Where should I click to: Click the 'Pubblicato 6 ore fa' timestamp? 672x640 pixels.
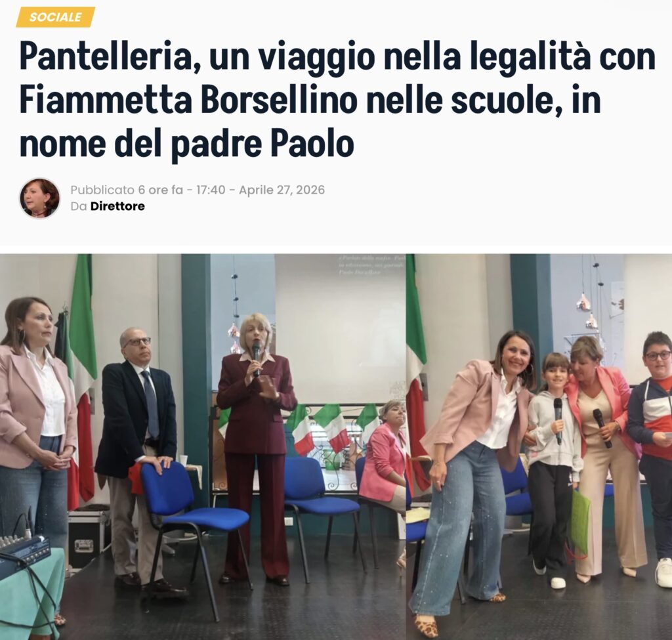tap(127, 190)
